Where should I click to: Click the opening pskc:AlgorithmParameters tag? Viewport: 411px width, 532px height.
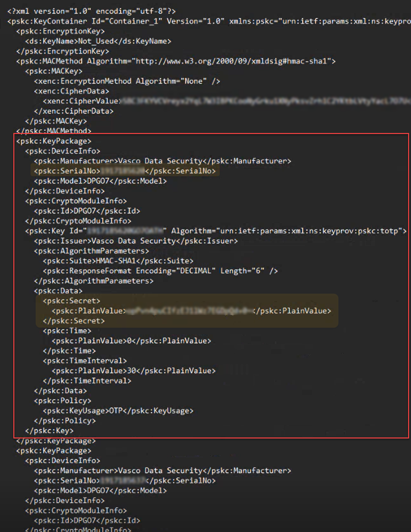click(x=91, y=251)
